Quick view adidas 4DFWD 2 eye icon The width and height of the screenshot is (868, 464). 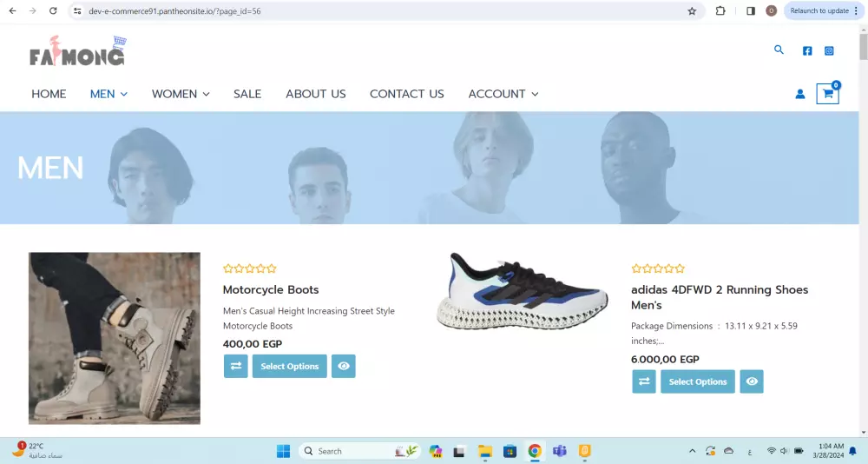(751, 381)
